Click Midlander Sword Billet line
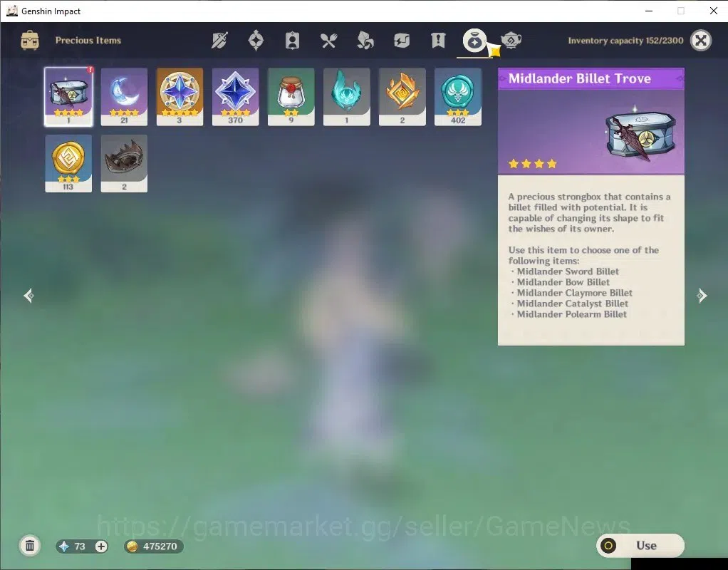This screenshot has height=570, width=728. (568, 271)
